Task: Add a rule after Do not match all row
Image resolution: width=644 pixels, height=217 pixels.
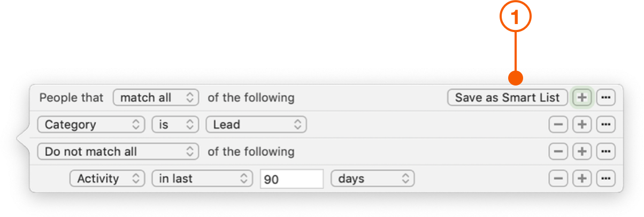Action: (582, 152)
